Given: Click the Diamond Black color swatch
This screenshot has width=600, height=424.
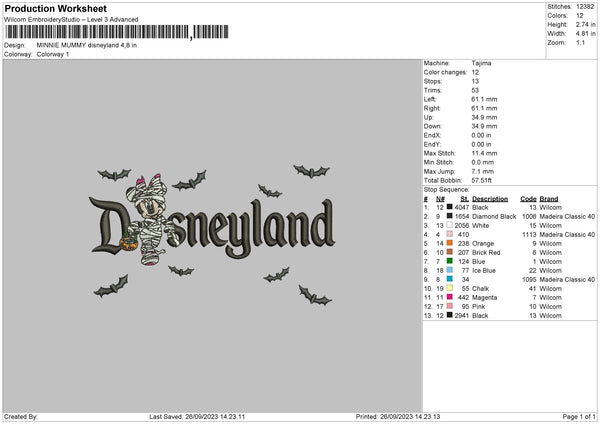Looking at the screenshot, I should pos(450,216).
